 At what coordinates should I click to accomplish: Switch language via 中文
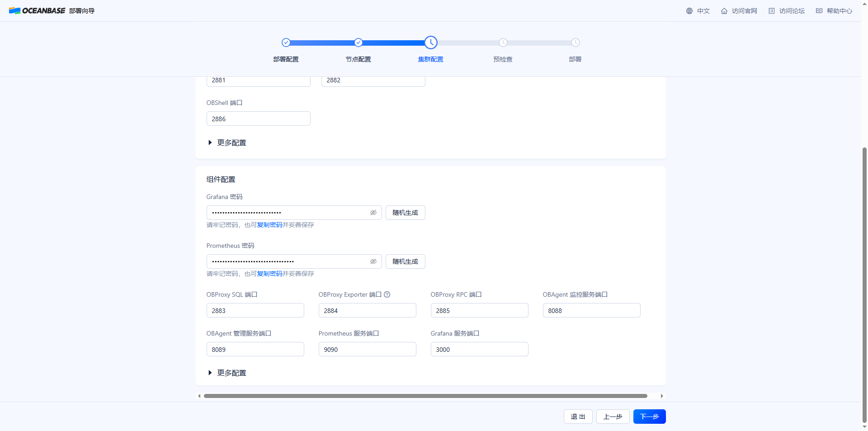coord(703,11)
